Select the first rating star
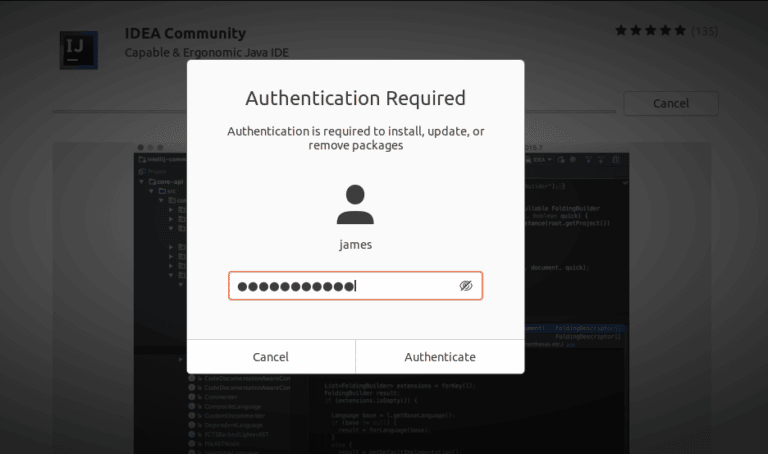The image size is (768, 454). 623,31
